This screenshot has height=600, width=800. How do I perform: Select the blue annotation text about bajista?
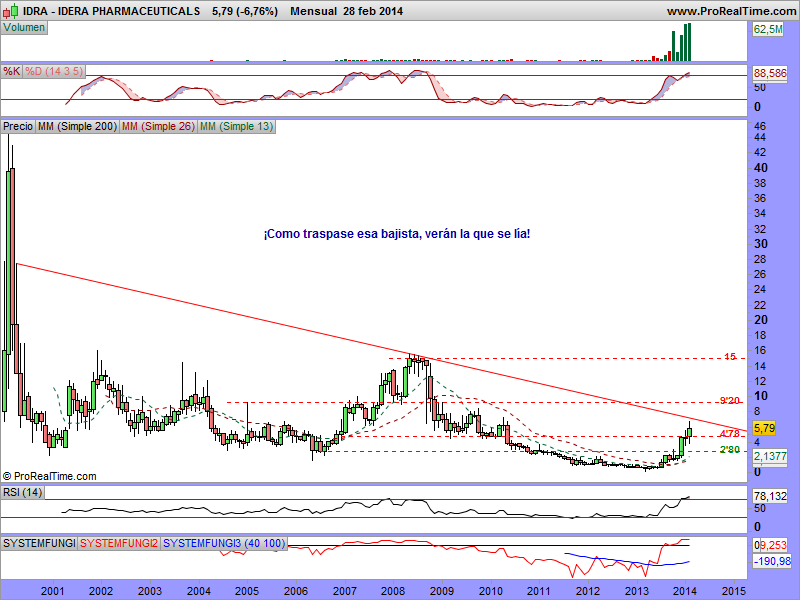(397, 234)
